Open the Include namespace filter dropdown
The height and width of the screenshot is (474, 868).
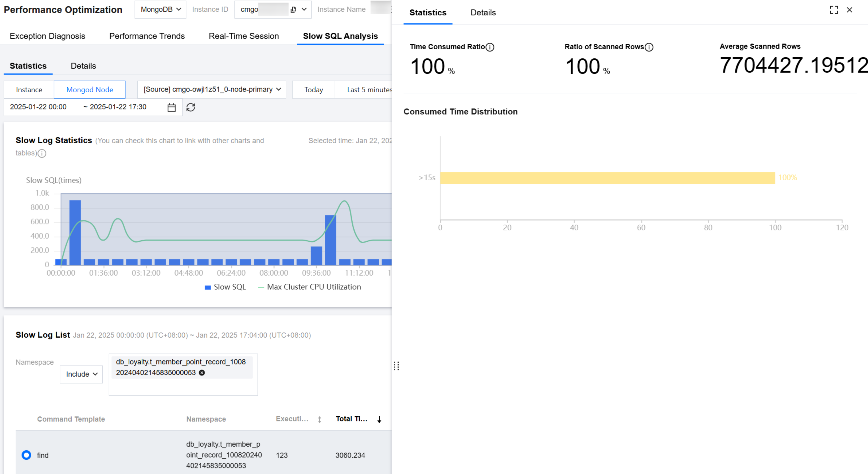coord(81,374)
